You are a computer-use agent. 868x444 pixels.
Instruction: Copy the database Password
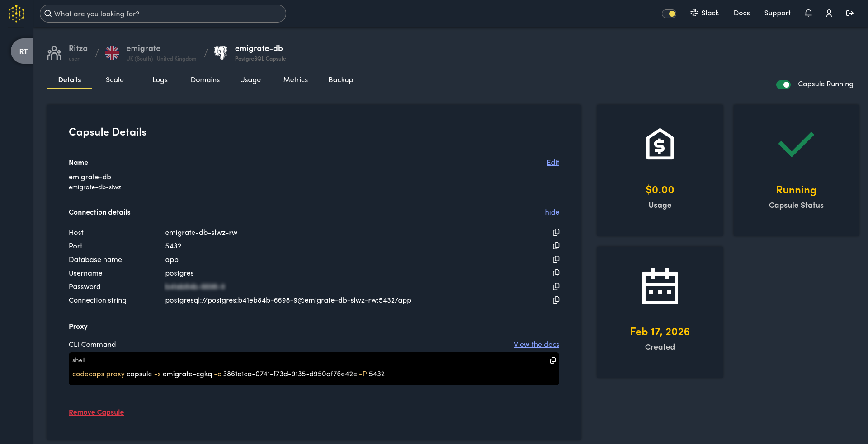point(556,286)
